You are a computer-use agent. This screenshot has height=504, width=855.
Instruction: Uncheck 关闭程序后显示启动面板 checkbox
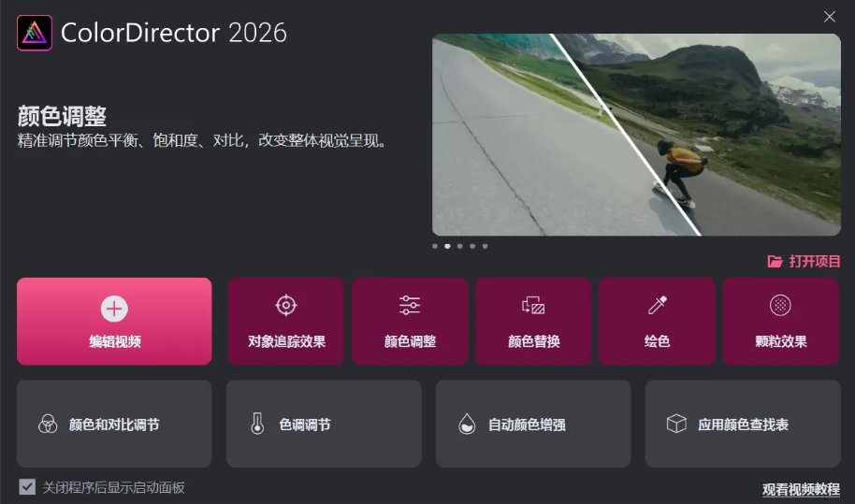[x=27, y=486]
